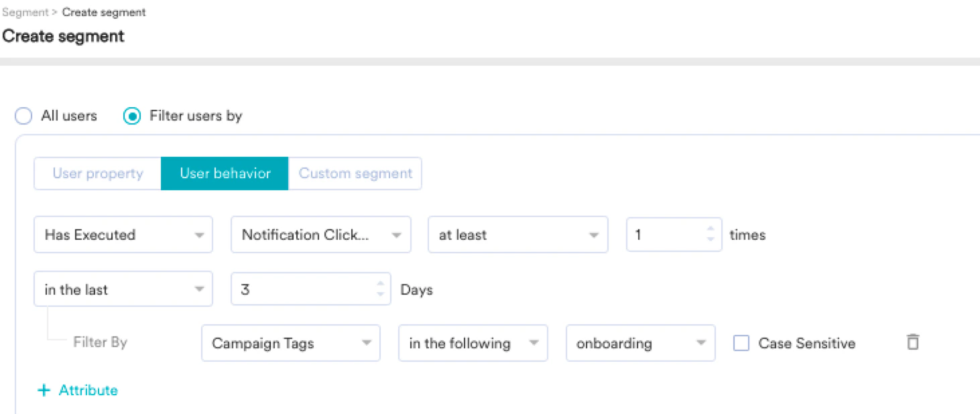The image size is (980, 414).
Task: Switch to the Custom segment tab
Action: coord(355,174)
